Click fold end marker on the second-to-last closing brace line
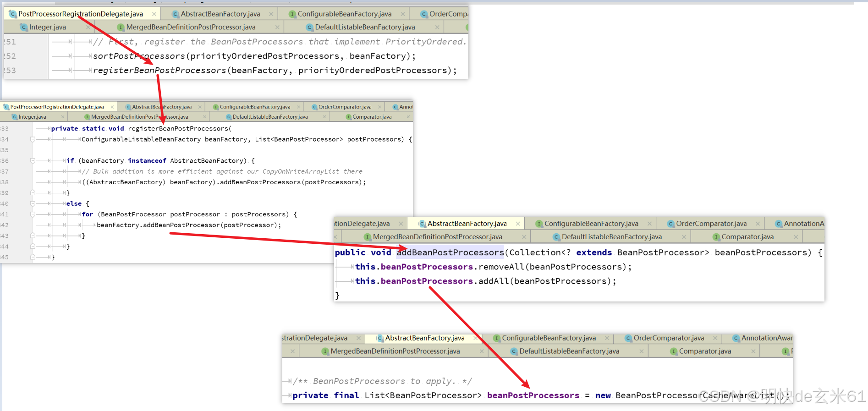The width and height of the screenshot is (868, 411). pos(33,247)
